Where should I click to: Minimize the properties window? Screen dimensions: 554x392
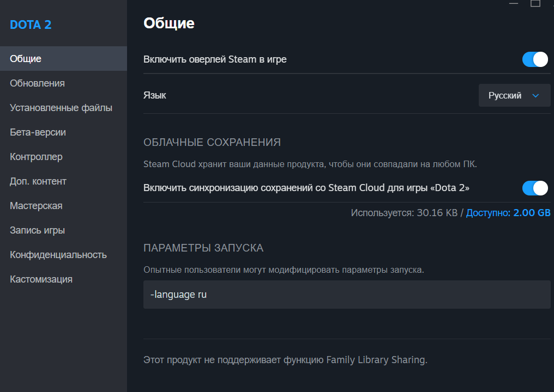[x=514, y=3]
